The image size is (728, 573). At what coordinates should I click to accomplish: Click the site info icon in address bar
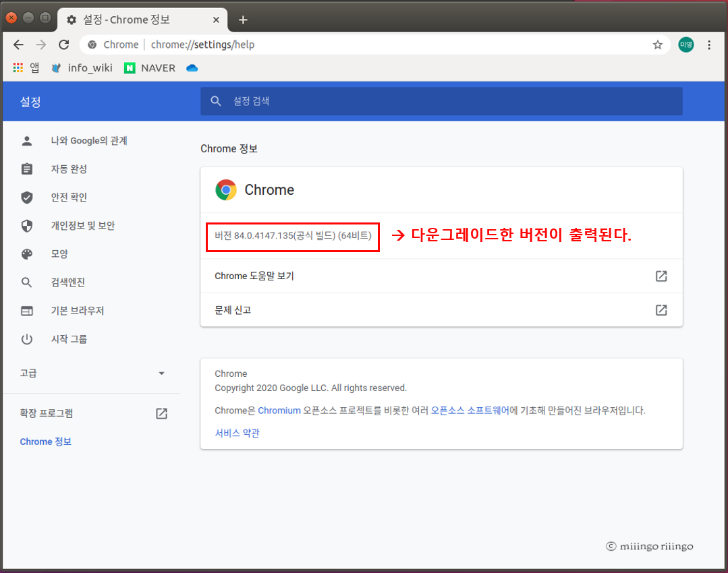(92, 44)
